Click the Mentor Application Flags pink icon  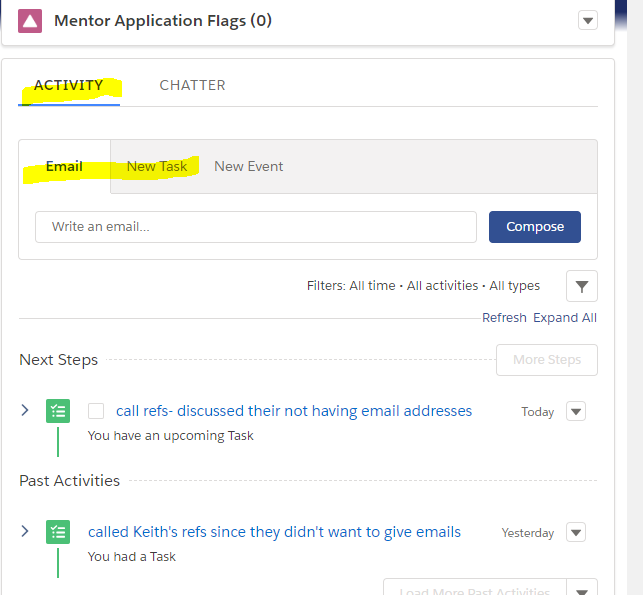click(30, 21)
